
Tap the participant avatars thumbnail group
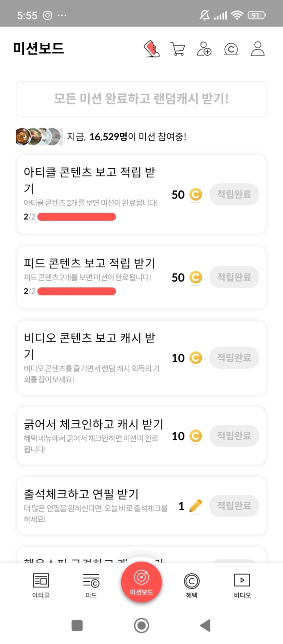tap(39, 137)
